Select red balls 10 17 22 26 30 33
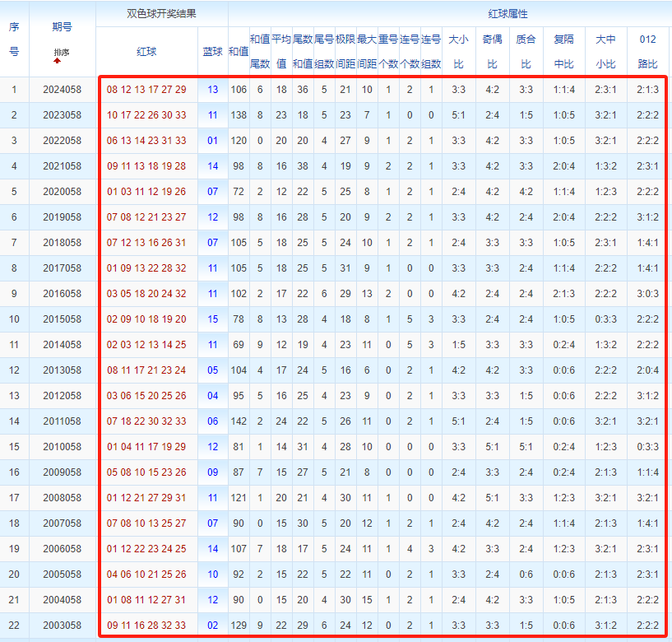Viewport: 672px width, 642px height. [x=146, y=115]
